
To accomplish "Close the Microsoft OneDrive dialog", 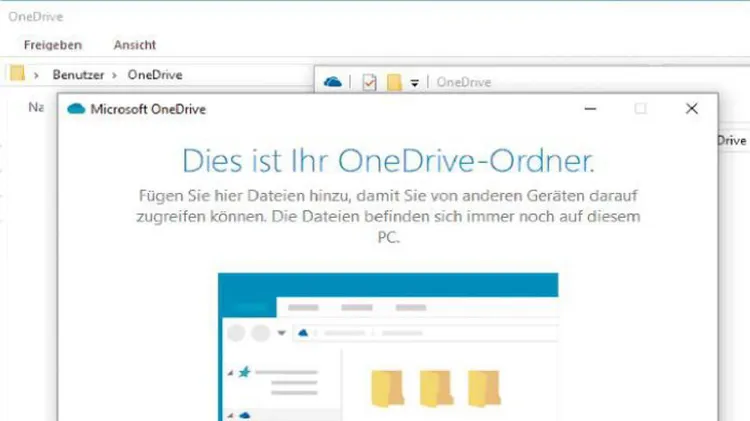I will [x=692, y=109].
